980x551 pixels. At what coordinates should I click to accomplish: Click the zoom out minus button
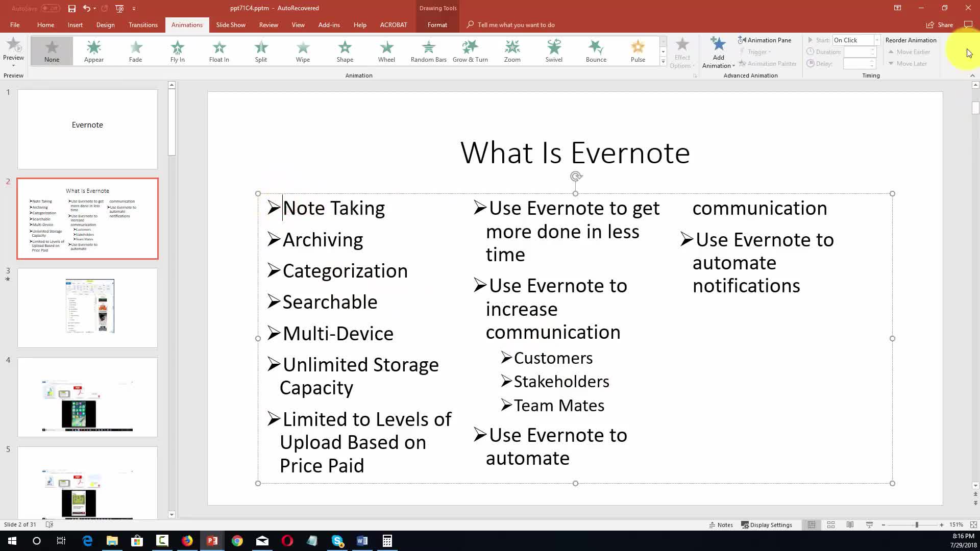[x=884, y=524]
